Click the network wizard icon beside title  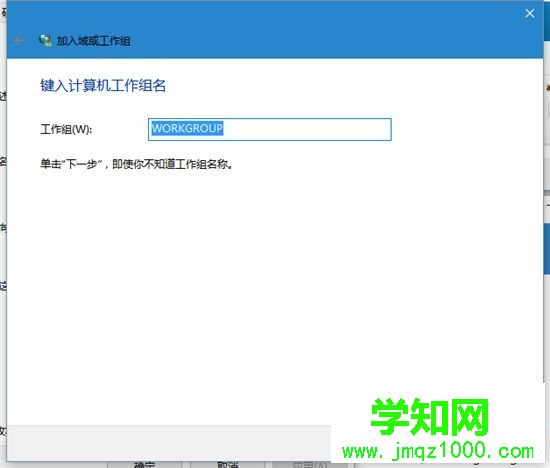click(x=45, y=41)
